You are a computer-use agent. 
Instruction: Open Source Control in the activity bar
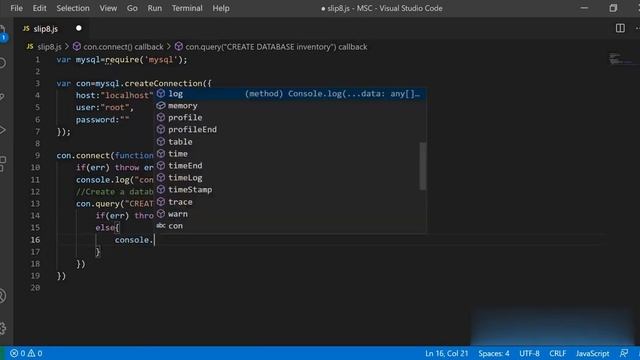[x=2, y=97]
